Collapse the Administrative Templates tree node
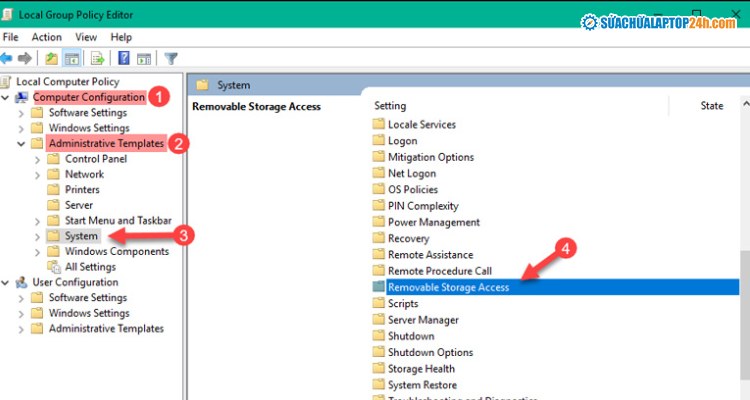This screenshot has width=750, height=400. tap(22, 144)
